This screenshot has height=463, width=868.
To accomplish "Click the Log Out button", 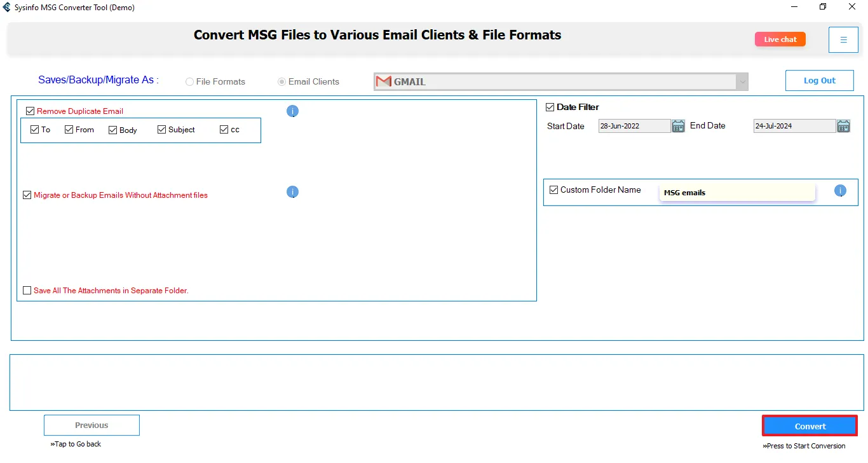I will click(x=819, y=81).
